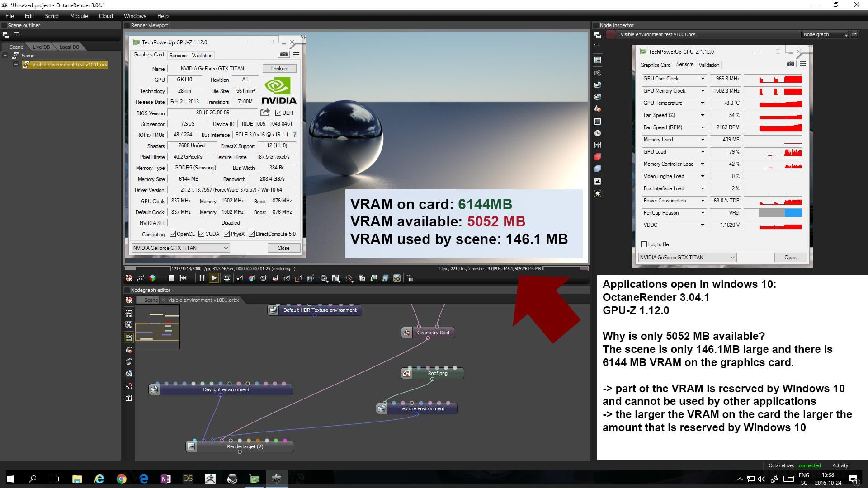868x488 pixels.
Task: Enable the Log to file checkbox
Action: pyautogui.click(x=644, y=244)
